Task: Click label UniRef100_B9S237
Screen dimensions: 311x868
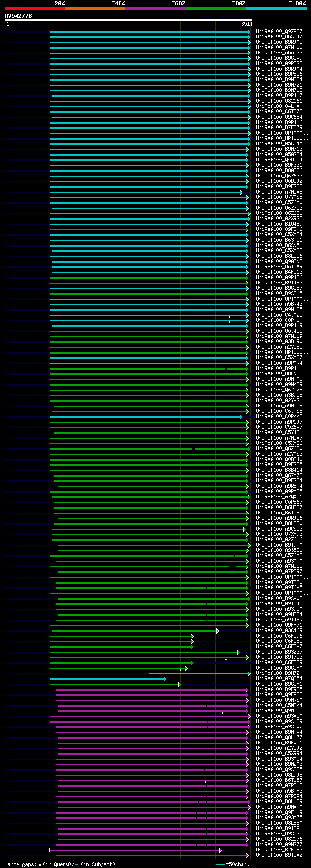Action: click(x=279, y=652)
